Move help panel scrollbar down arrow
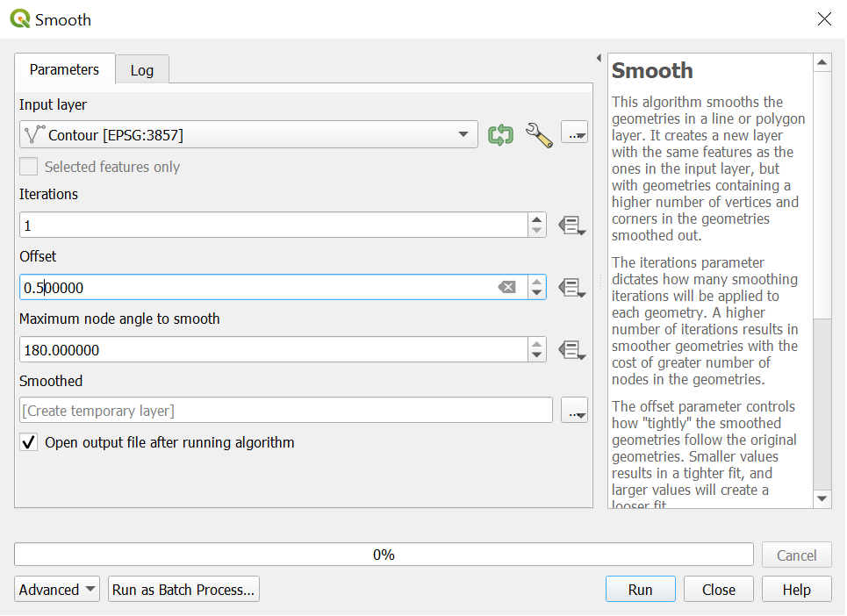The image size is (847, 616). coord(822,498)
